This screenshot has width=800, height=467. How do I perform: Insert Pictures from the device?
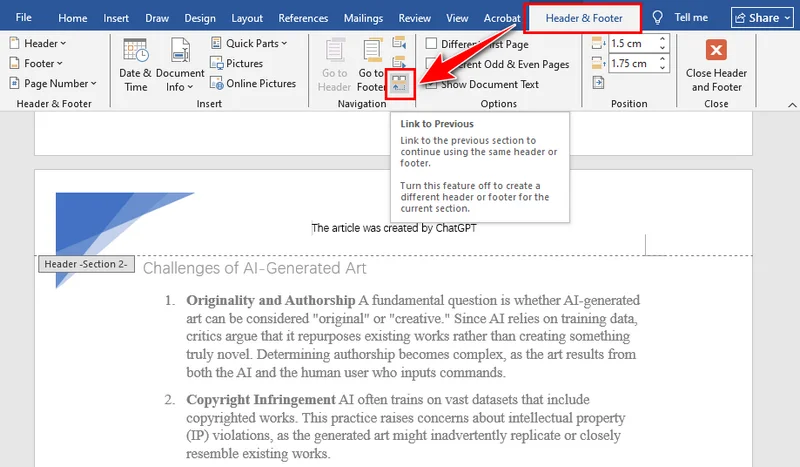point(237,63)
